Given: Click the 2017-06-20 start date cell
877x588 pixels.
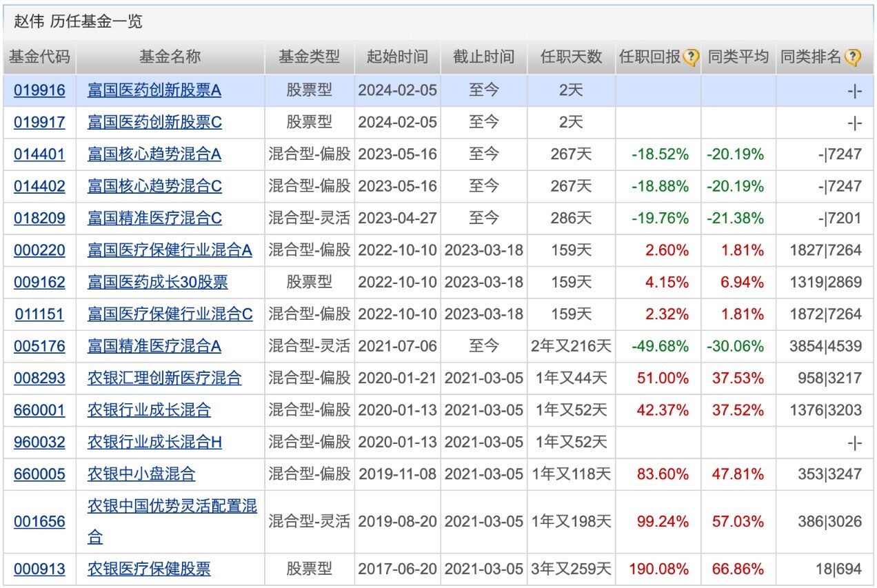Looking at the screenshot, I should tap(397, 569).
